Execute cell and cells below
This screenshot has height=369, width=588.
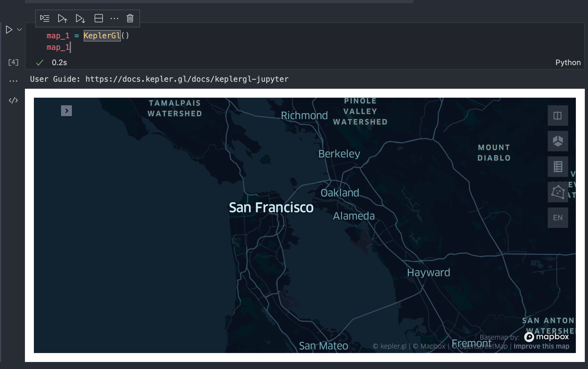tap(80, 19)
